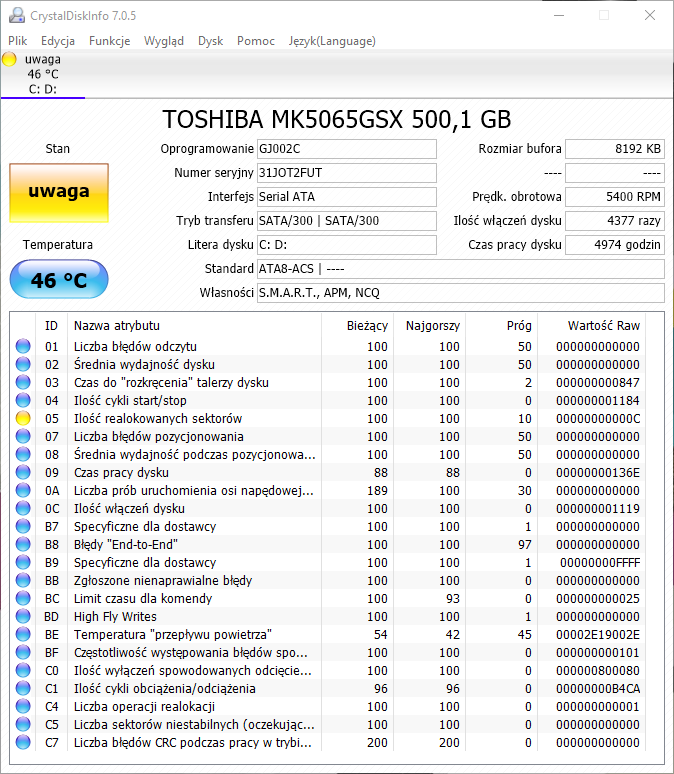This screenshot has width=674, height=774.
Task: Click the blue status icon for attribute BD
Action: coord(23,617)
